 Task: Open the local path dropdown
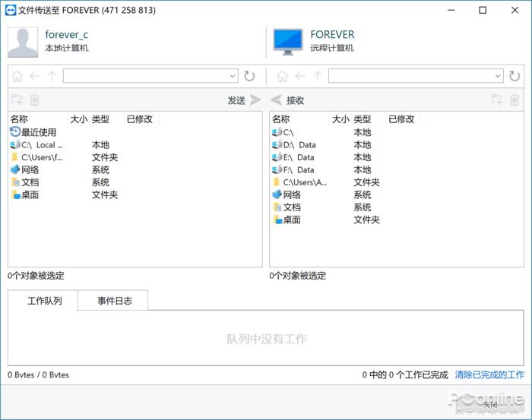[x=233, y=76]
